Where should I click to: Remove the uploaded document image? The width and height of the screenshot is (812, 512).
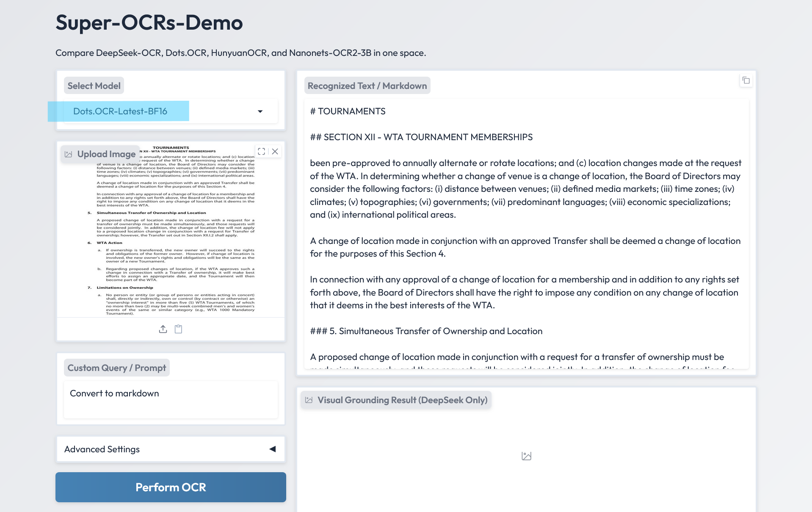tap(275, 152)
